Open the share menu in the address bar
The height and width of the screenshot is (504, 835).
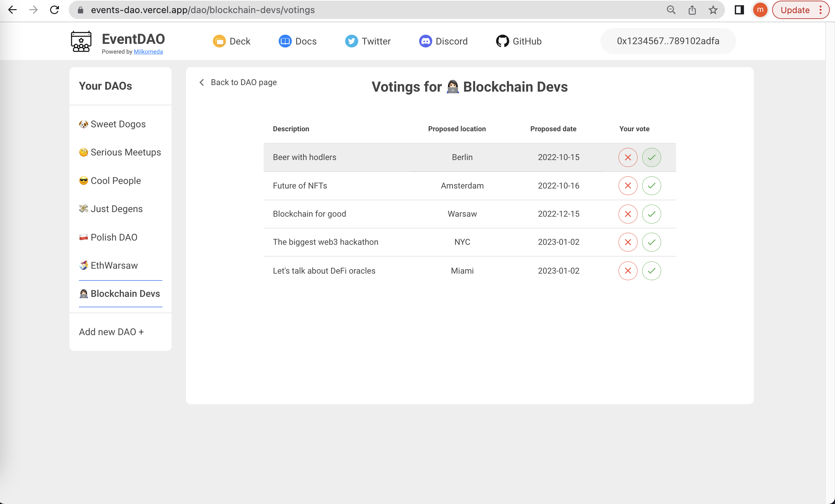coord(692,10)
